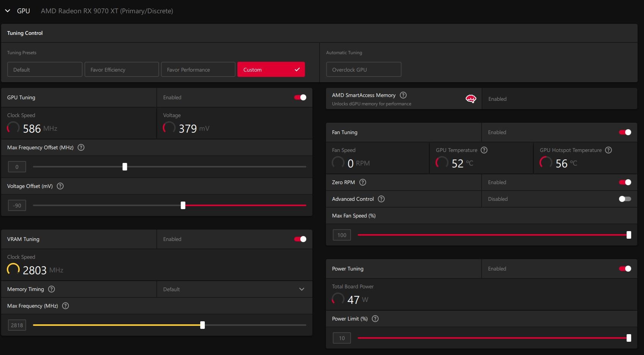Viewport: 644px width, 355px height.
Task: Open GPU Hotspot Temperature help icon
Action: coord(608,150)
